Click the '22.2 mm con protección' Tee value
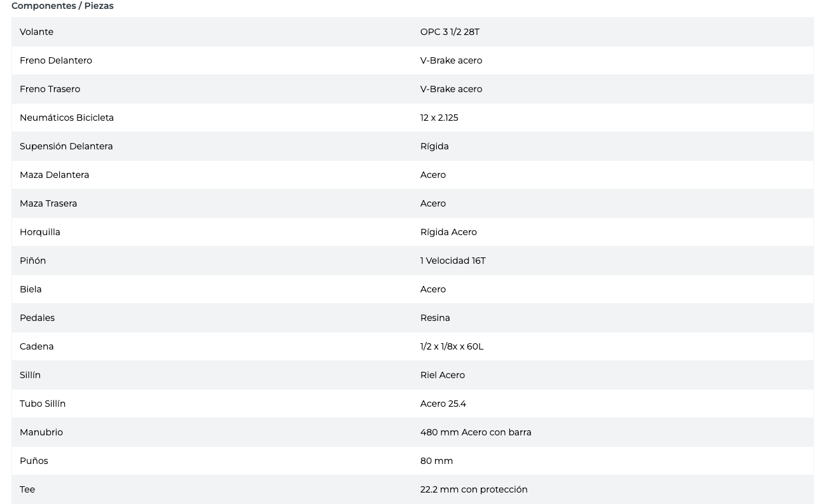This screenshot has height=504, width=828. tap(474, 489)
